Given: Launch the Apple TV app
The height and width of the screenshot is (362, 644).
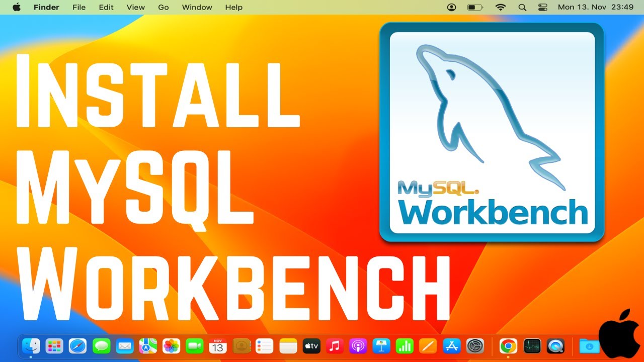Looking at the screenshot, I should click(311, 346).
